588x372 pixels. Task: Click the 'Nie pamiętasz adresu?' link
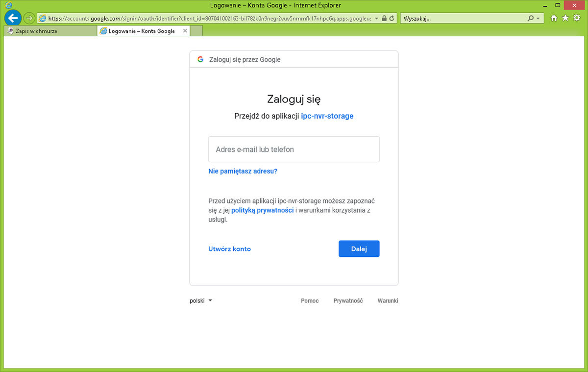coord(243,172)
